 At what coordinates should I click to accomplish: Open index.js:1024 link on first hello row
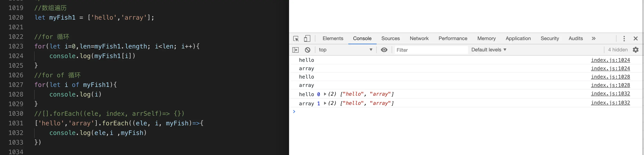click(610, 60)
